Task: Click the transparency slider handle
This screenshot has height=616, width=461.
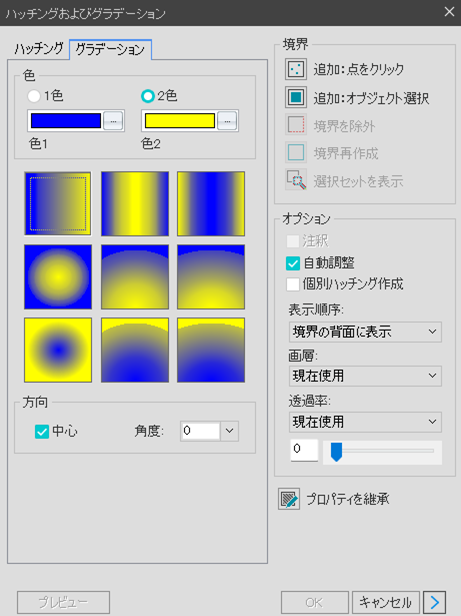Action: coord(336,452)
